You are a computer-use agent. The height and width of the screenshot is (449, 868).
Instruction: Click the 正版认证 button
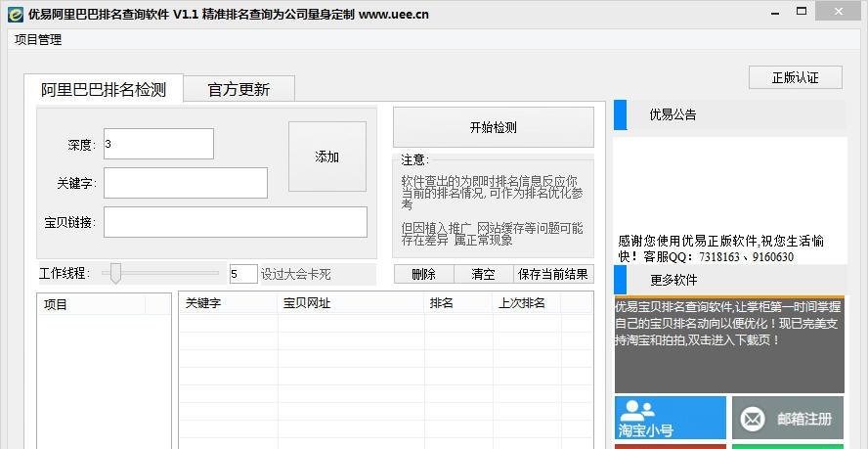(795, 77)
